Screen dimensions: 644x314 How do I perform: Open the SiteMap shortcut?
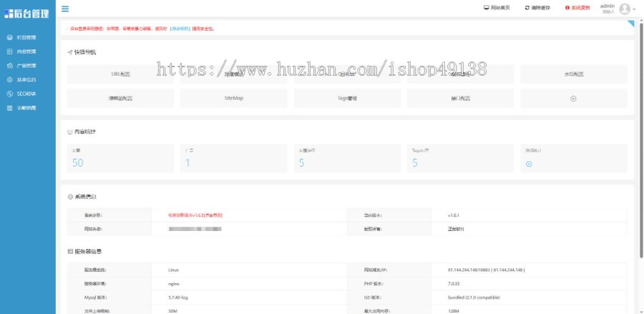coord(234,99)
